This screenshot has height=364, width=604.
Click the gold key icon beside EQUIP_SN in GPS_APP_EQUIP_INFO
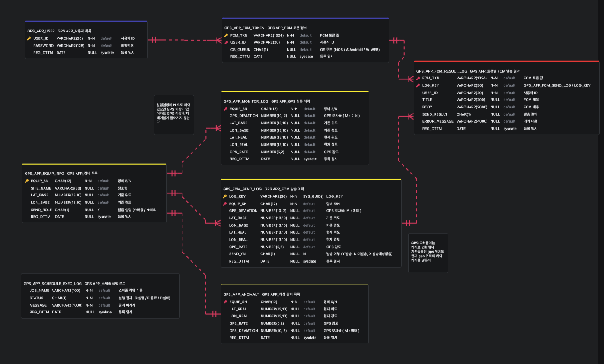[x=27, y=181]
